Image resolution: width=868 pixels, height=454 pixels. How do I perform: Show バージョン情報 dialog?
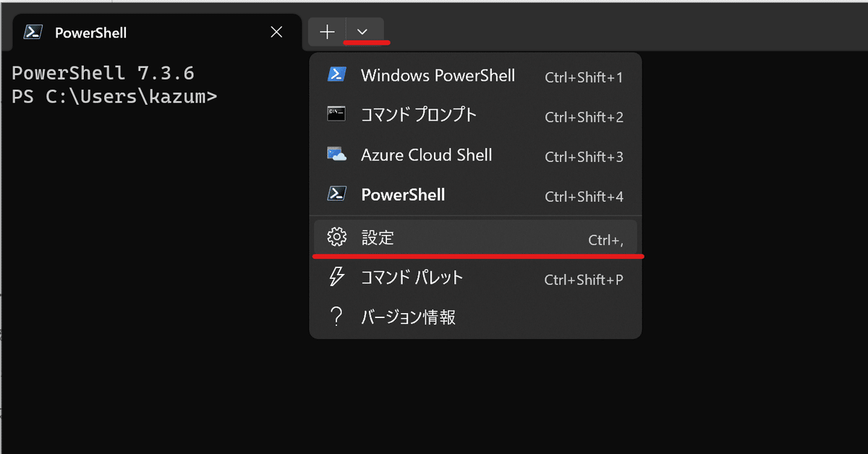tap(475, 317)
